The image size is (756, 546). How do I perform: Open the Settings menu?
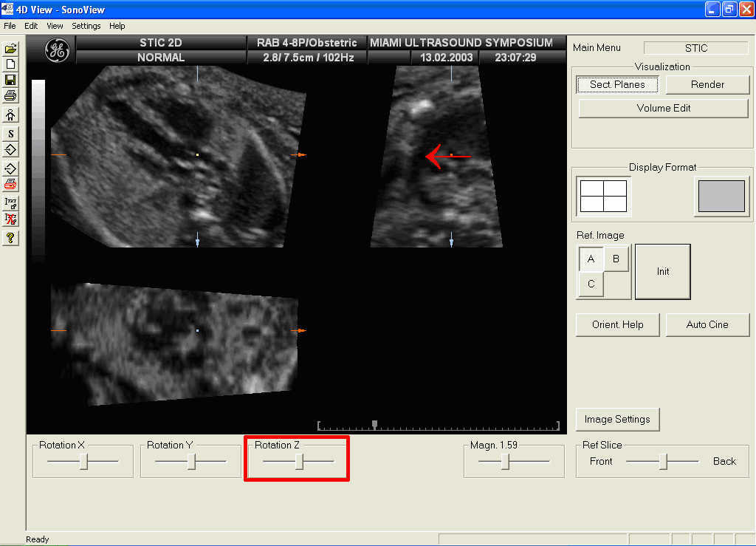tap(86, 26)
